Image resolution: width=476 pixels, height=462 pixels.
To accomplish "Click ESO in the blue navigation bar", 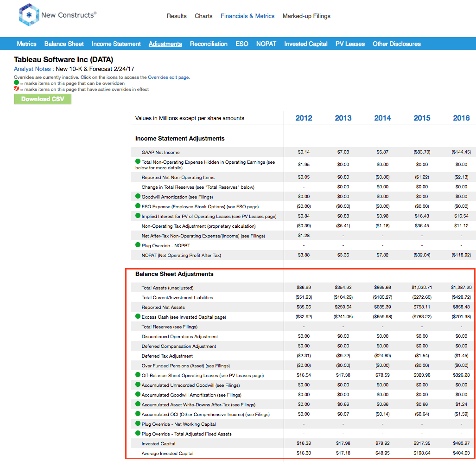I will [242, 44].
